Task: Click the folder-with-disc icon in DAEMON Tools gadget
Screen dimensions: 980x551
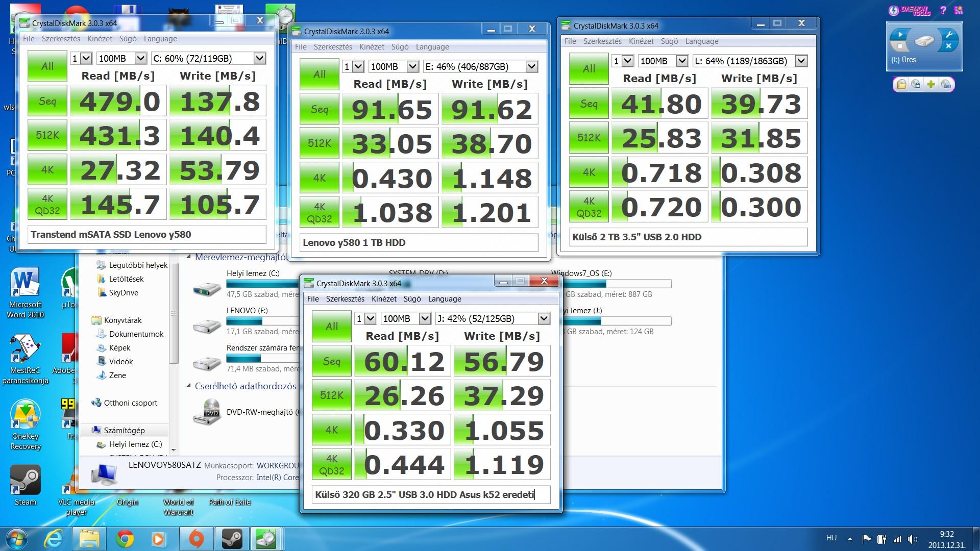Action: [902, 84]
